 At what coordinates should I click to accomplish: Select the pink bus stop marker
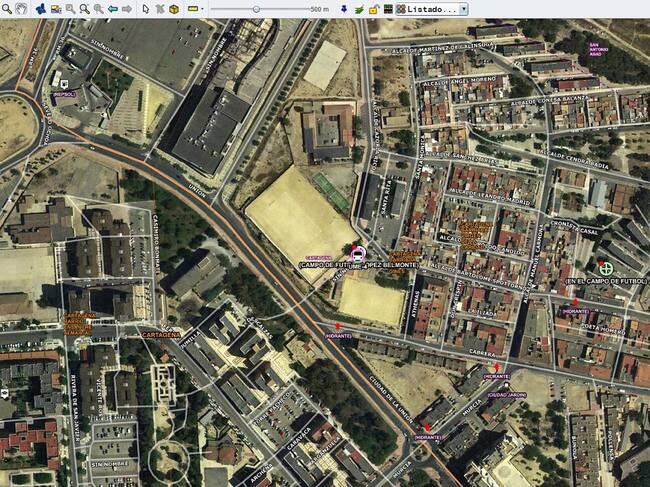pyautogui.click(x=357, y=254)
